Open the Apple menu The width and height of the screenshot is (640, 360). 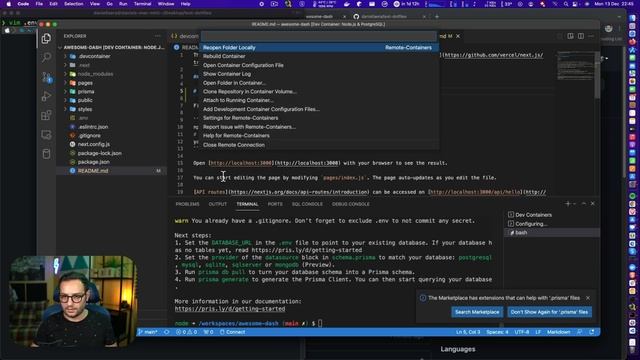click(x=9, y=4)
